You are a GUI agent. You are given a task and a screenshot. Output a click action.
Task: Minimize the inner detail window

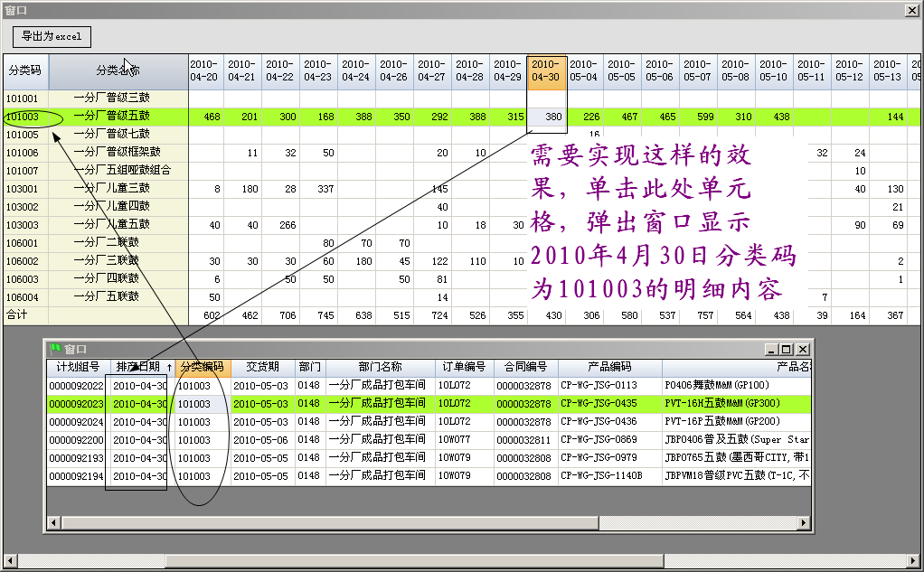[x=772, y=350]
